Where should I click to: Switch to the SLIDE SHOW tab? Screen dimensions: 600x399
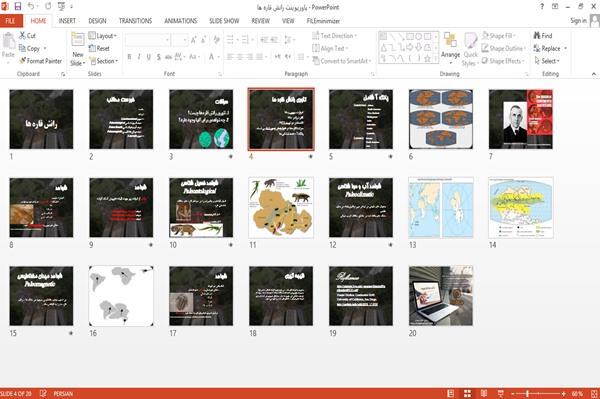224,21
